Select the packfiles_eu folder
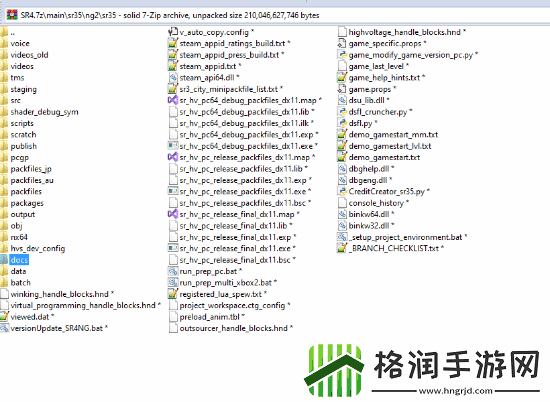Image resolution: width=550 pixels, height=402 pixels. click(x=27, y=180)
